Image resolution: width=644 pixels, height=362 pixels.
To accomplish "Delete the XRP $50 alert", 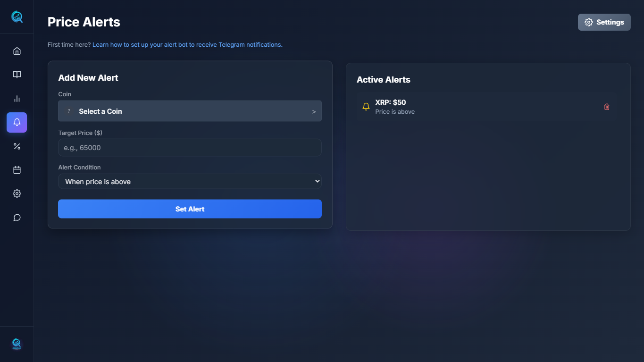I will (x=607, y=107).
